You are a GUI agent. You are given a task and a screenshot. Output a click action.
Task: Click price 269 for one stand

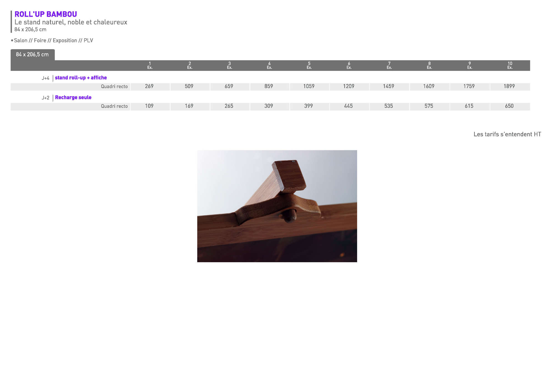pyautogui.click(x=149, y=86)
